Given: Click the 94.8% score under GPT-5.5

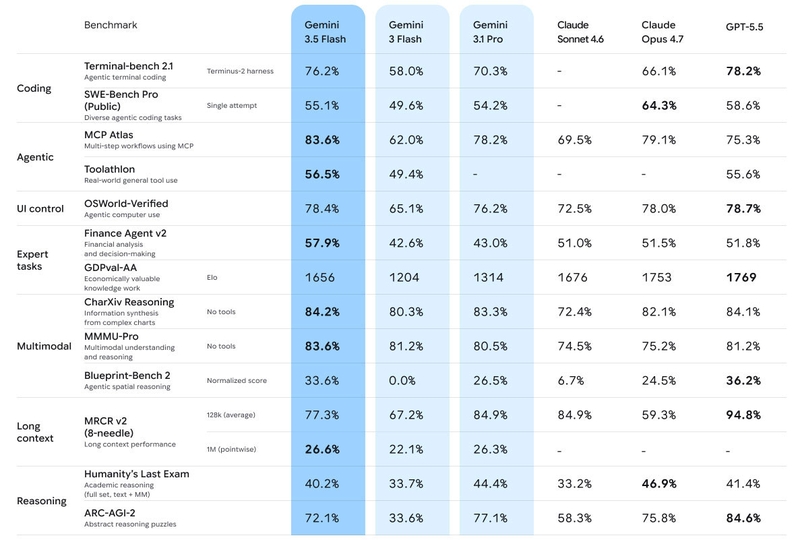Looking at the screenshot, I should [x=743, y=415].
